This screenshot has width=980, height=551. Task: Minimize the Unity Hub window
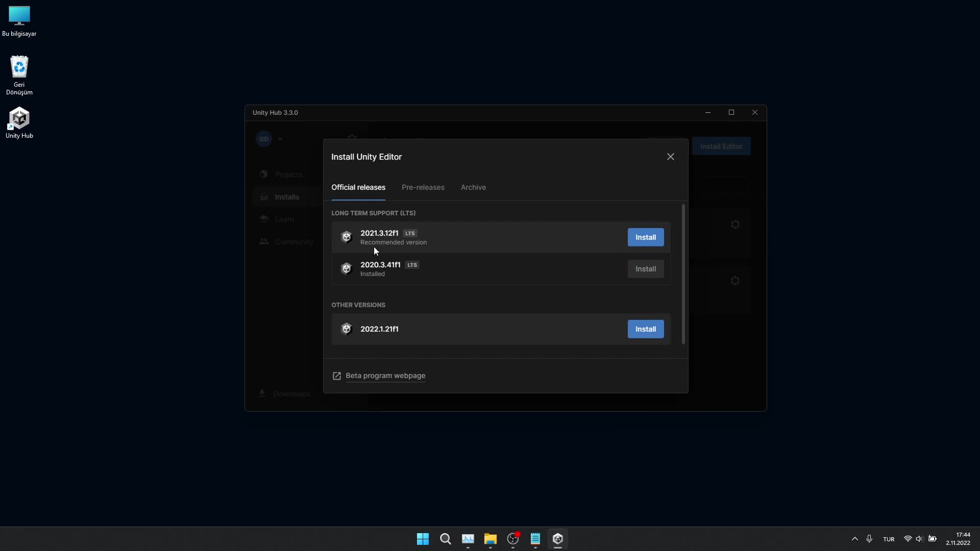pyautogui.click(x=708, y=113)
